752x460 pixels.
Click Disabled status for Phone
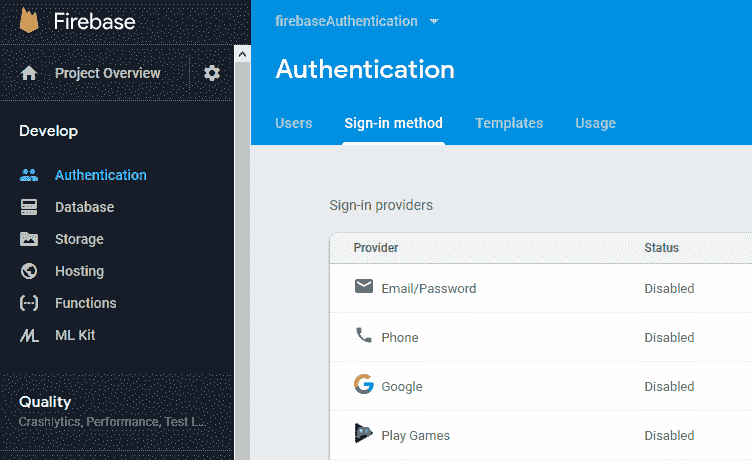[x=669, y=338]
